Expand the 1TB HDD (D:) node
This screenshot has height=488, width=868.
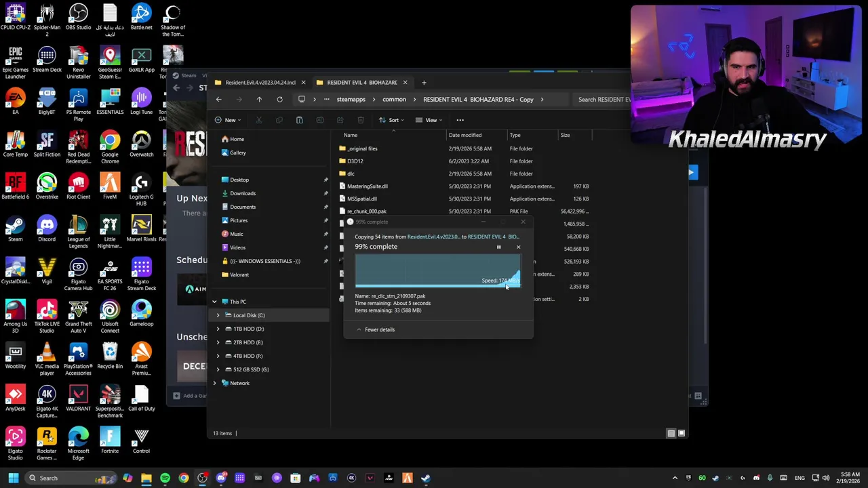click(218, 329)
